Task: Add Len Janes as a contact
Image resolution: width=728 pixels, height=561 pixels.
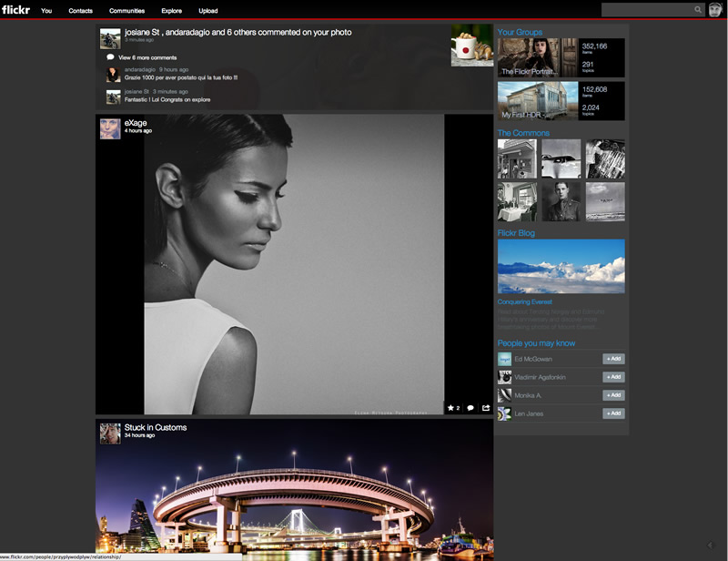Action: pos(613,413)
